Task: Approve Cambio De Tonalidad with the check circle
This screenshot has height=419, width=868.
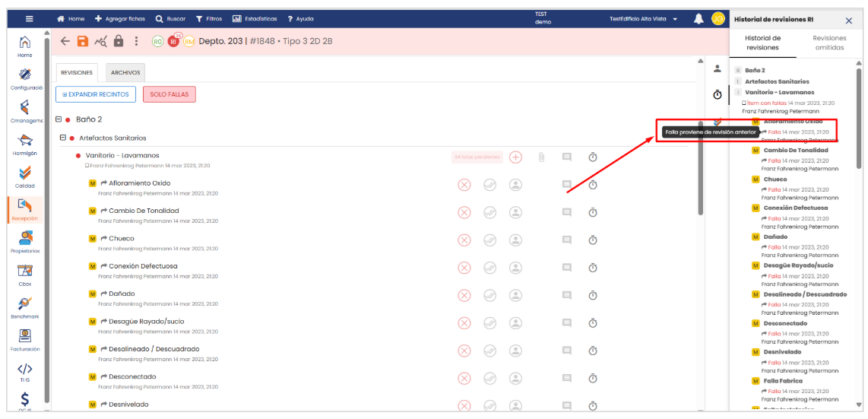Action: click(x=490, y=212)
